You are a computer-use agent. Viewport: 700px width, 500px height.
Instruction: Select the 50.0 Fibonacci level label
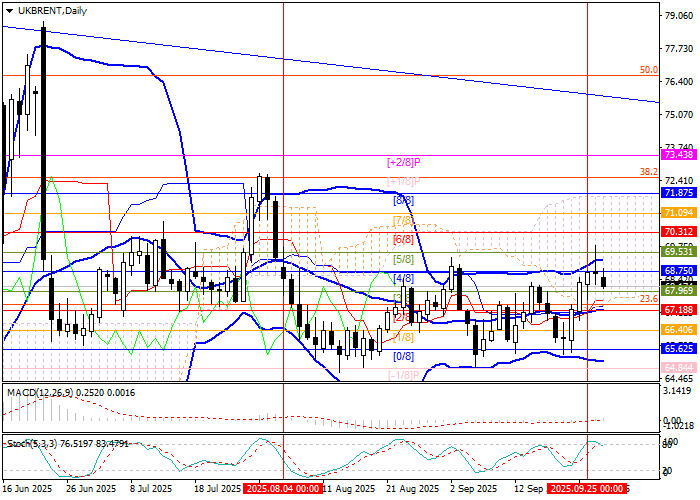[648, 71]
